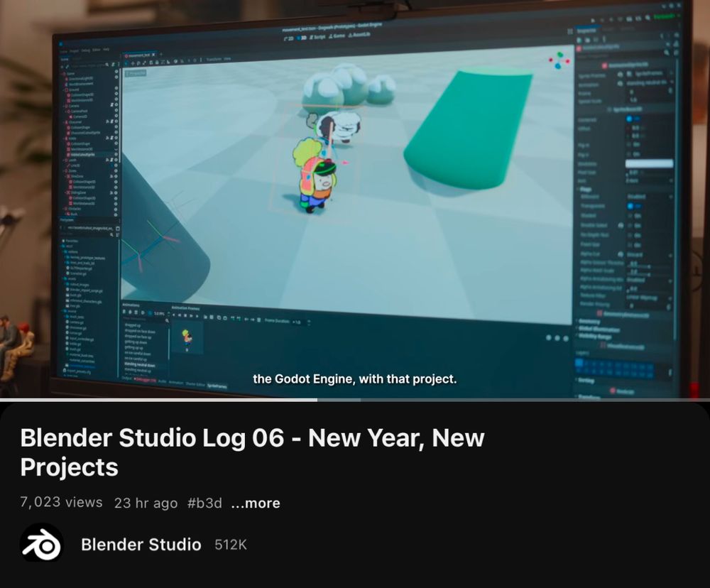Click the 3D viewport orientation gizmo

559,60
